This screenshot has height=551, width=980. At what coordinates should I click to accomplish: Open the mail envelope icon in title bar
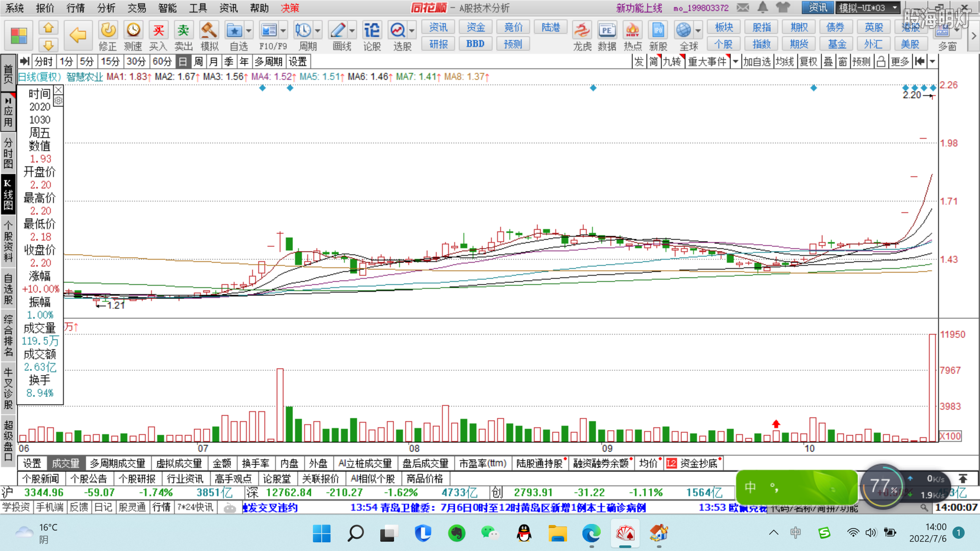tap(743, 7)
